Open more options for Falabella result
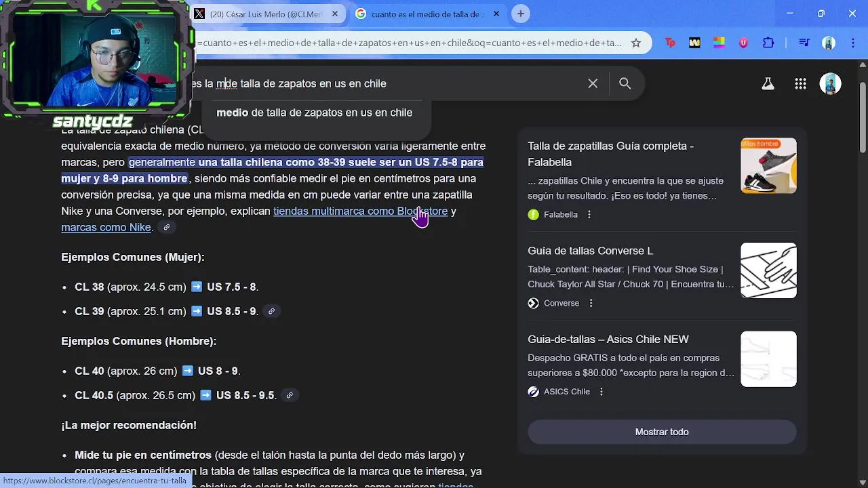The image size is (868, 488). (x=589, y=214)
